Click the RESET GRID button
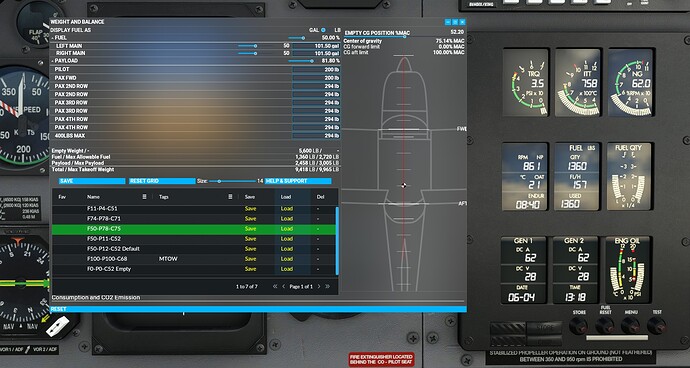This screenshot has width=690, height=368. pos(162,181)
